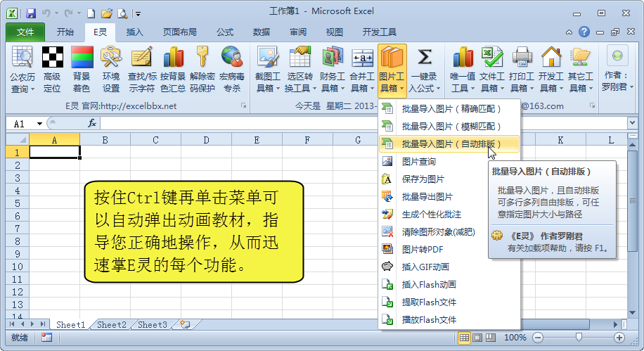
Task: Run 按背景色汇总 summary tool
Action: [x=173, y=69]
